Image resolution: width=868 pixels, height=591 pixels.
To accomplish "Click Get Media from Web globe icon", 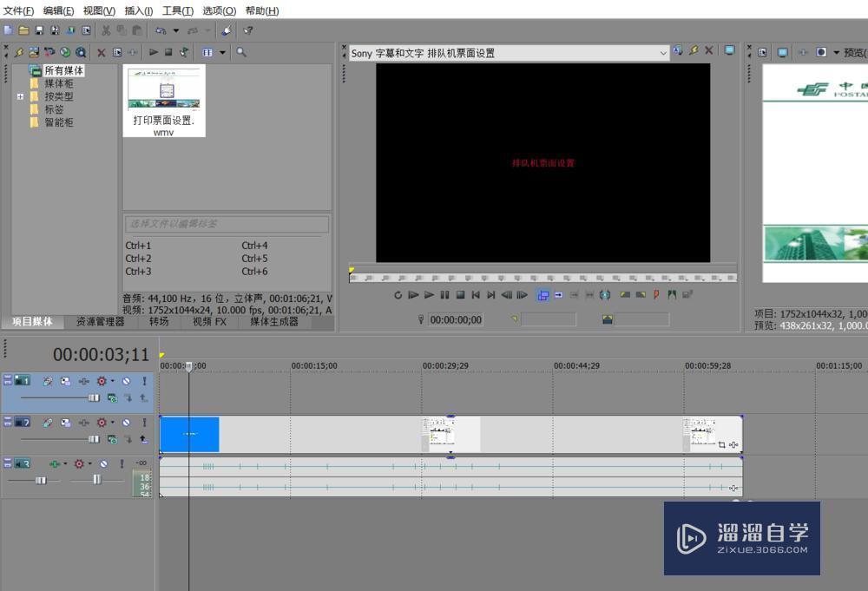I will point(65,52).
